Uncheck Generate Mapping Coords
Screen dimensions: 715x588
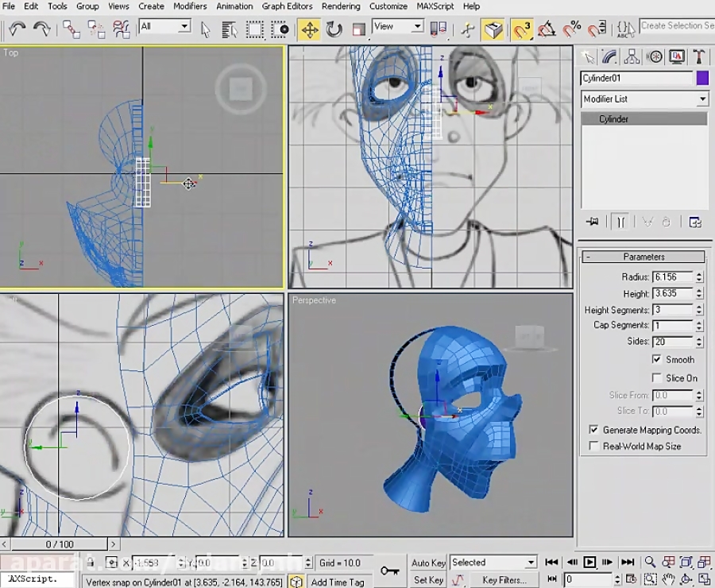594,430
